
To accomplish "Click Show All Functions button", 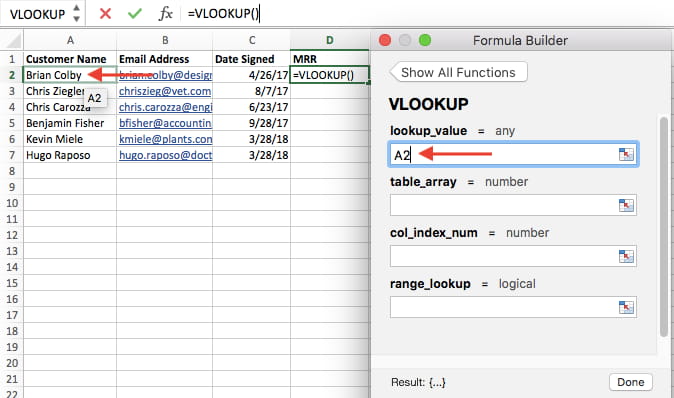I will pyautogui.click(x=458, y=72).
